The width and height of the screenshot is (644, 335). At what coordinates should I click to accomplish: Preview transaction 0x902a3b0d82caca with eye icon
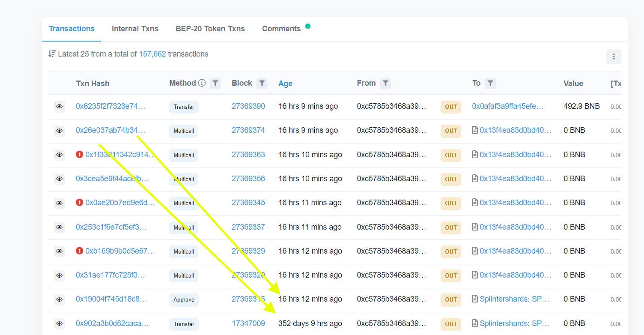60,323
